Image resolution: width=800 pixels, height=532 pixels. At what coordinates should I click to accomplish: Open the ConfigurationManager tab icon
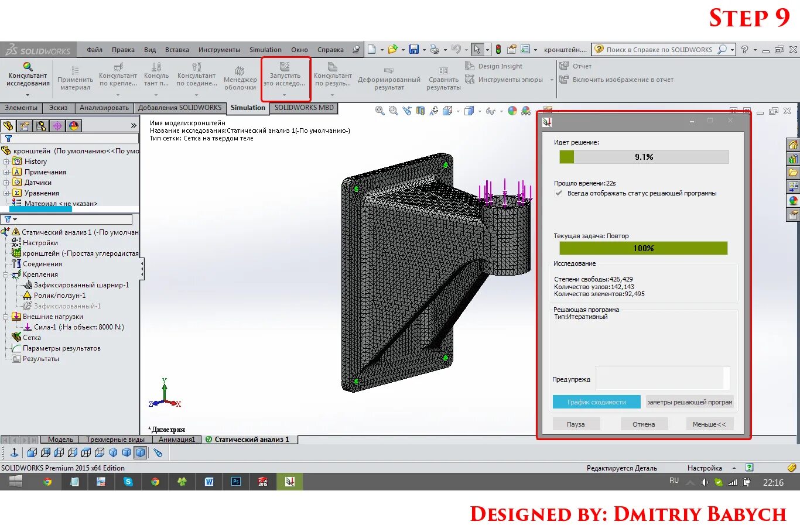tap(41, 126)
